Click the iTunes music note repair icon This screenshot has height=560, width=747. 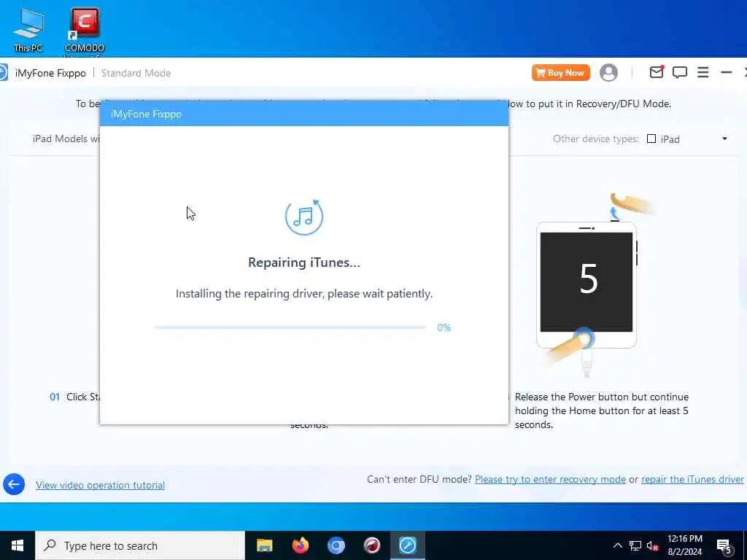tap(304, 217)
